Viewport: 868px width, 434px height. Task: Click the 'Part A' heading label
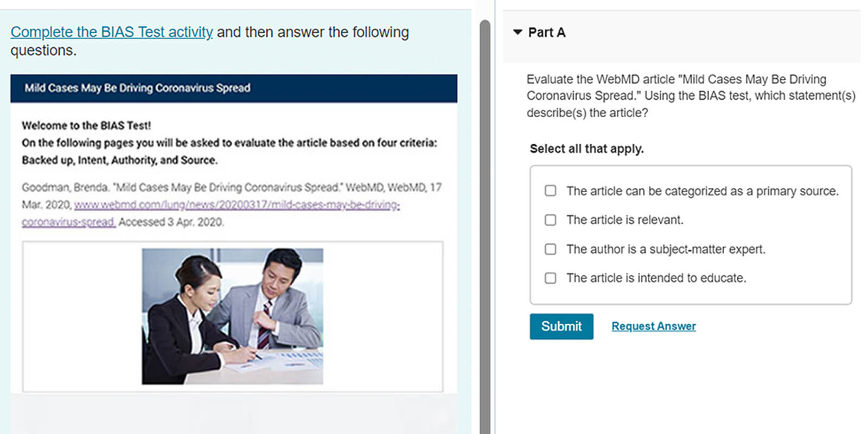click(x=547, y=33)
